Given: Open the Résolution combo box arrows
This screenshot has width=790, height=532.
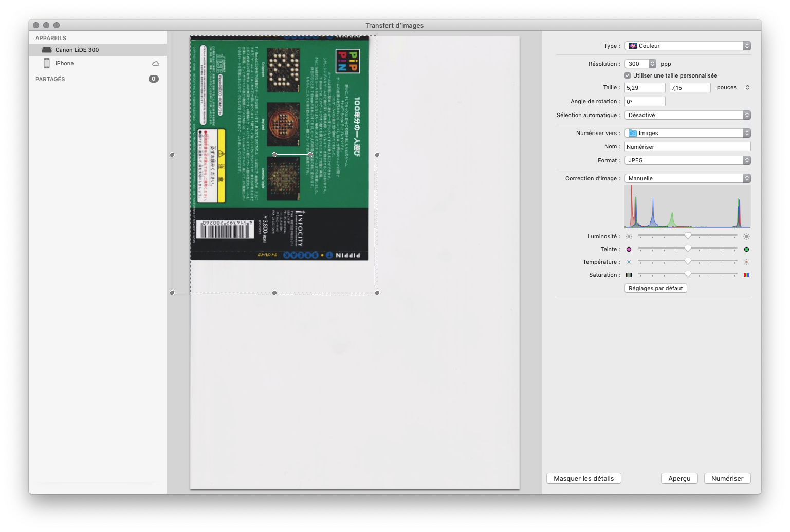Looking at the screenshot, I should (652, 64).
